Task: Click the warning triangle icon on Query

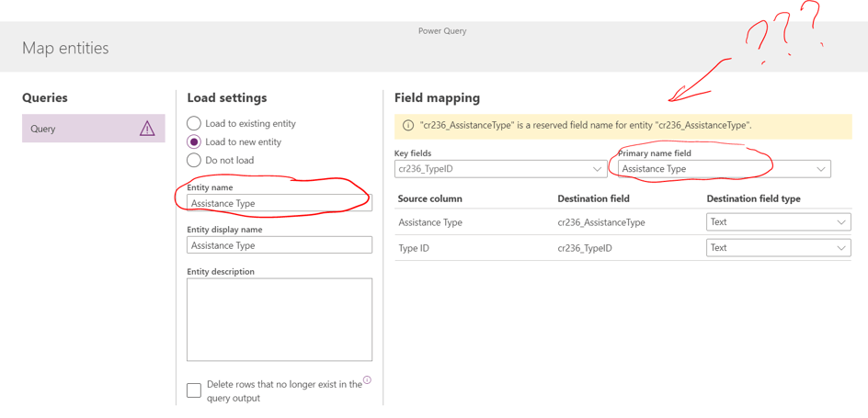Action: [x=147, y=129]
